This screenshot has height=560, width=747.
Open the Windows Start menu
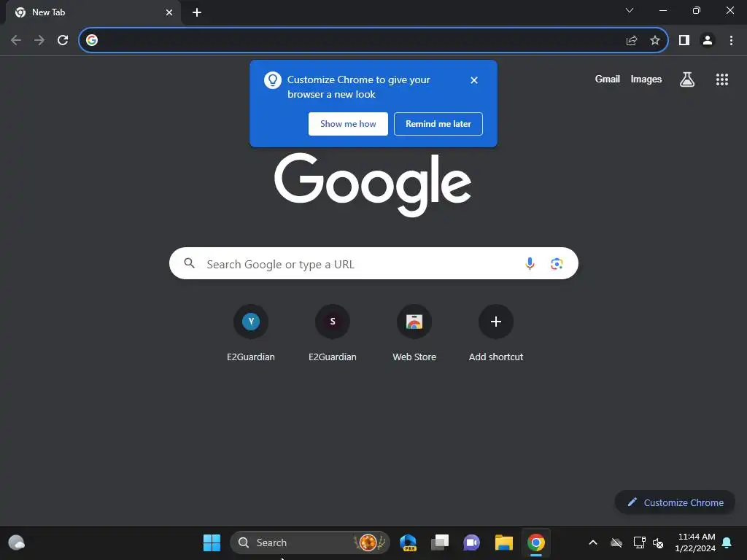(x=212, y=542)
